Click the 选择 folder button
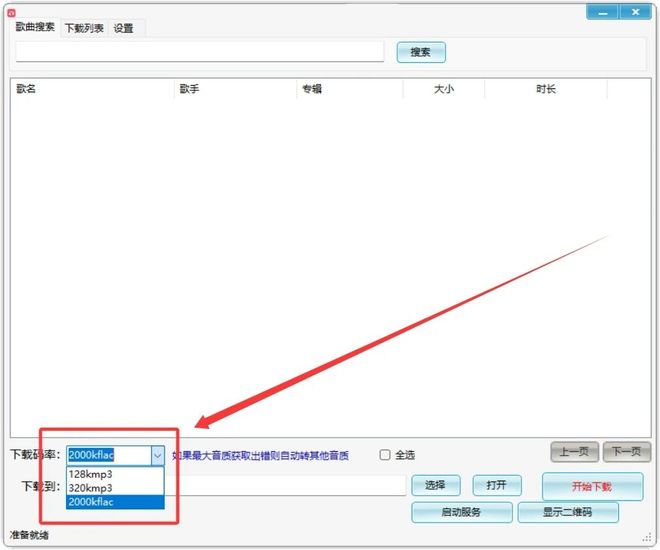 [x=435, y=485]
